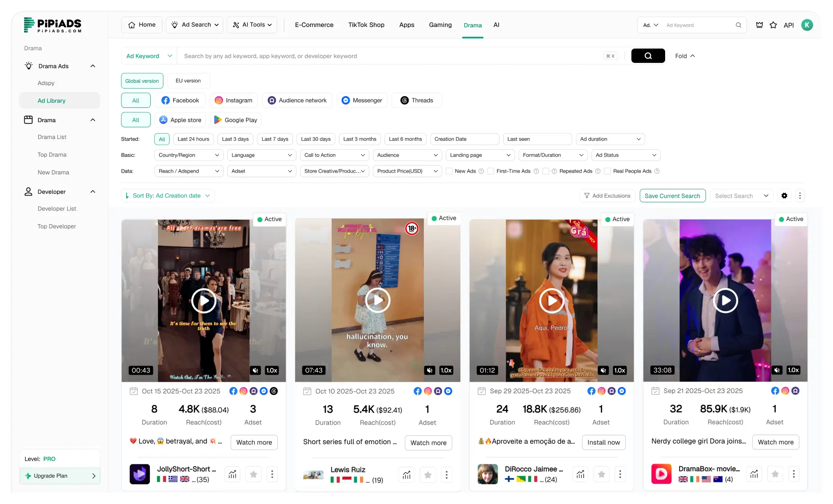Open analytics chart icon for JollyShort-Short ad
The height and width of the screenshot is (504, 833).
[232, 474]
